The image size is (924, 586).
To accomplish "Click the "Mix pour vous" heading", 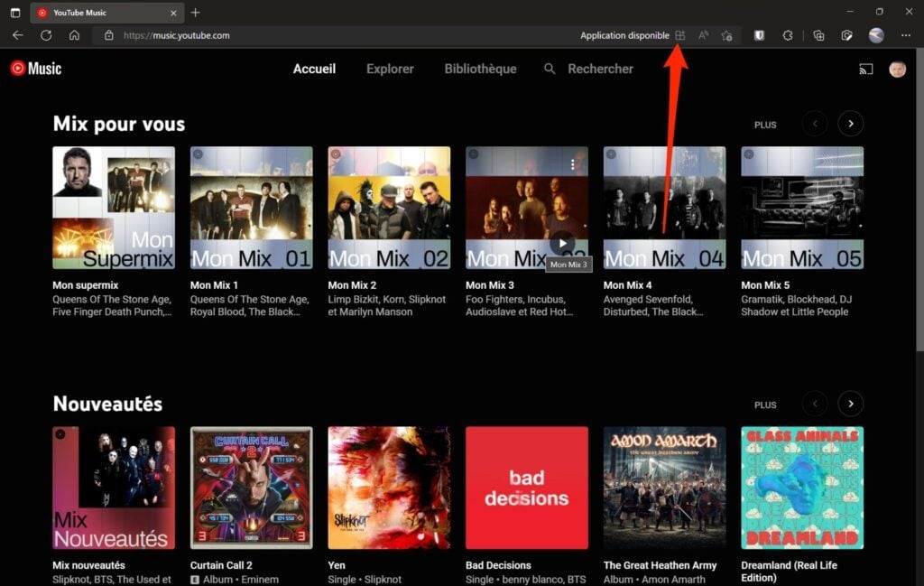I will click(119, 124).
